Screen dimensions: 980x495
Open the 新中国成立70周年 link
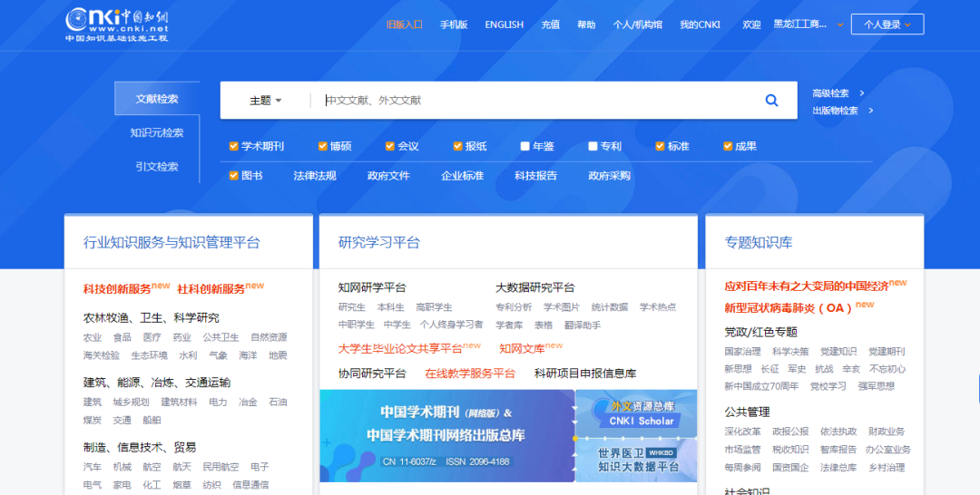[x=762, y=386]
